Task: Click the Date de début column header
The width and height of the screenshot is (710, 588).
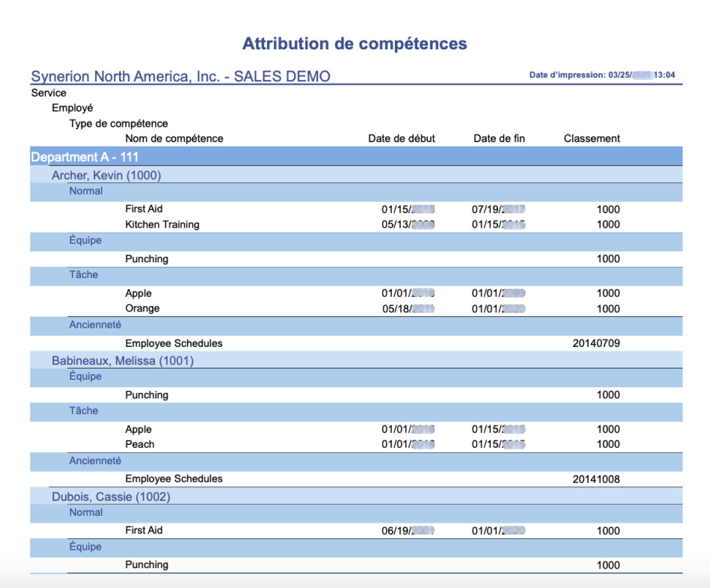Action: tap(401, 138)
